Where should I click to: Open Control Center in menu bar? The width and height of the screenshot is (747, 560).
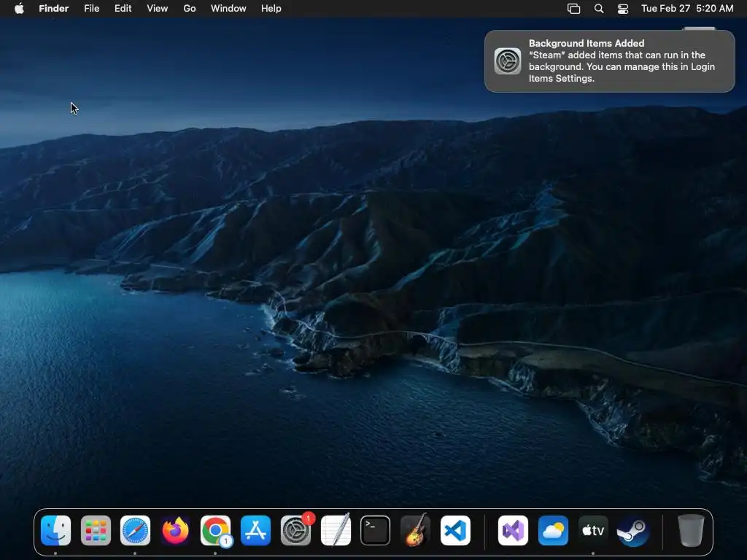(623, 9)
